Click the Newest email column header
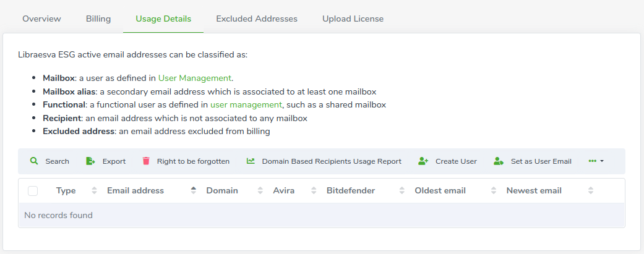The width and height of the screenshot is (644, 254). 534,190
